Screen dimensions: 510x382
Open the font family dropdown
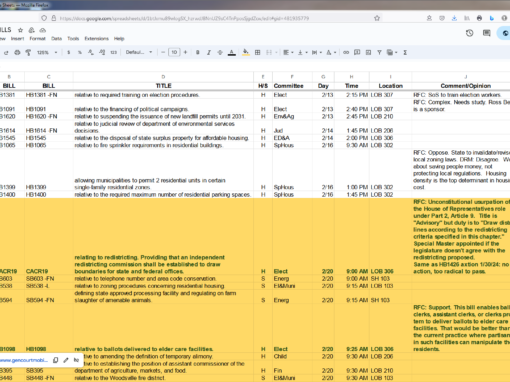(139, 52)
